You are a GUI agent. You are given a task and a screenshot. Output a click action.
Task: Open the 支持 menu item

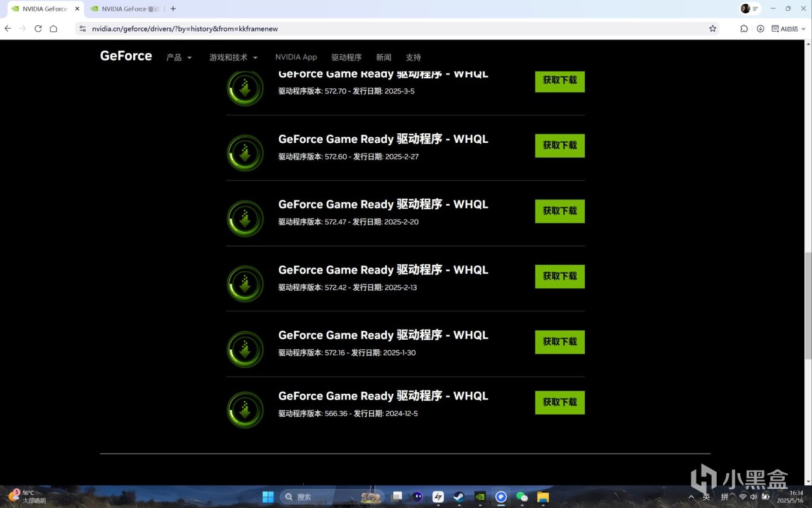414,57
